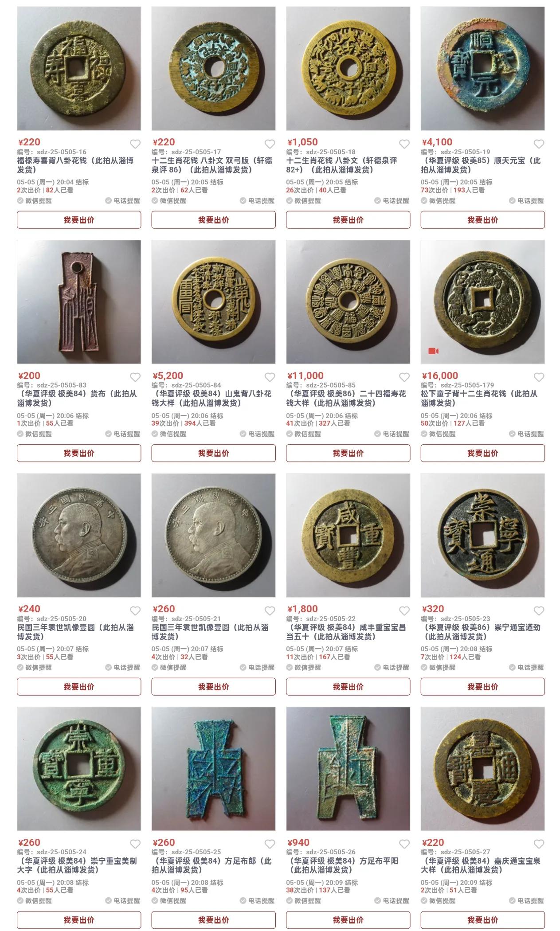The width and height of the screenshot is (560, 931).
Task: Favorite the 顺天元宝 coin with heart icon
Action: 539,144
